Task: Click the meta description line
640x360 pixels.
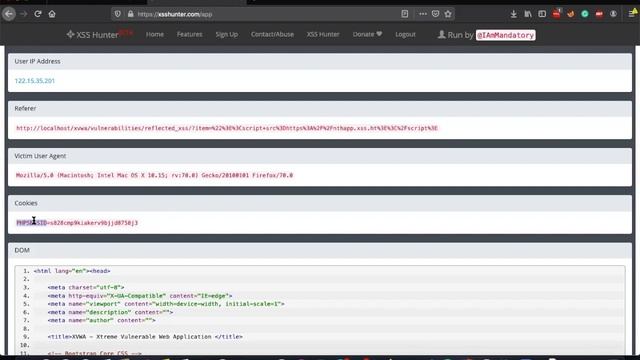Action: click(x=110, y=312)
